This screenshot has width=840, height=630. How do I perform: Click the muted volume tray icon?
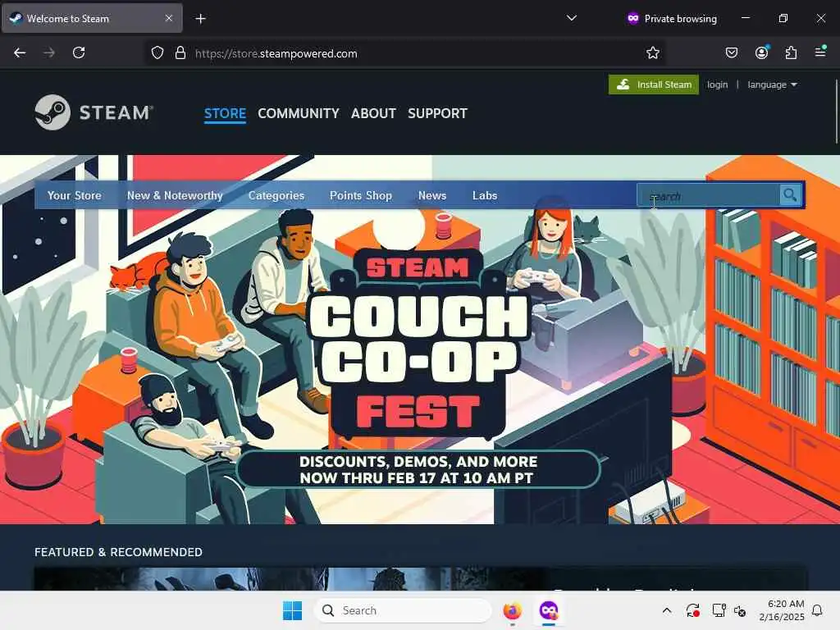pyautogui.click(x=741, y=610)
